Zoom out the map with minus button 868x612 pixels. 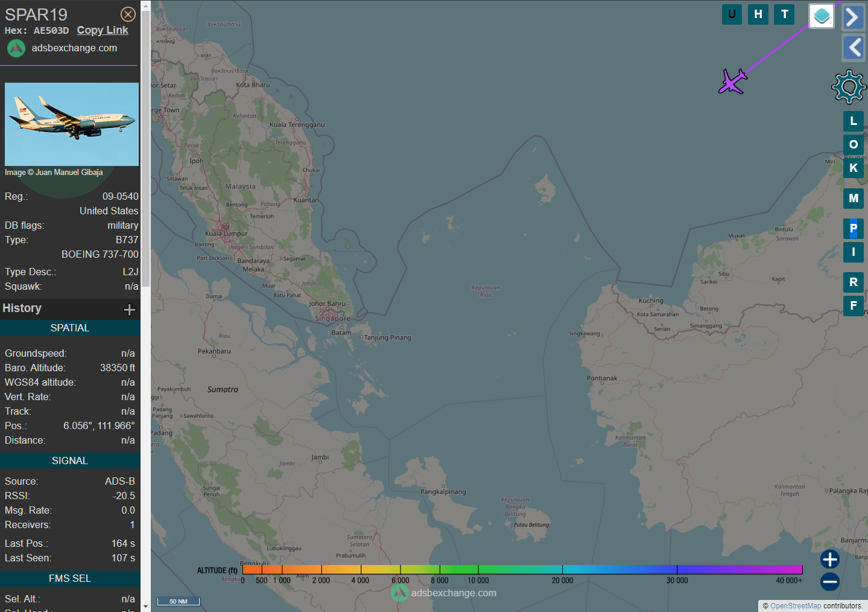830,582
